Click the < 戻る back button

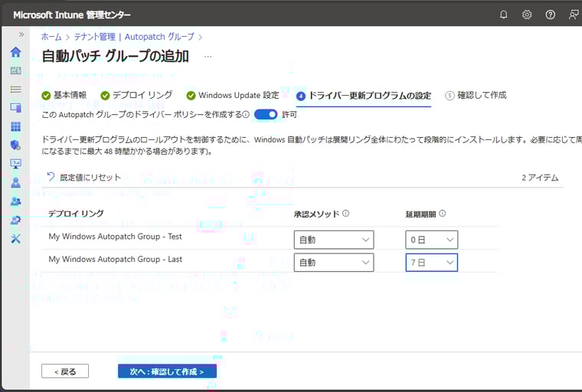coord(65,371)
